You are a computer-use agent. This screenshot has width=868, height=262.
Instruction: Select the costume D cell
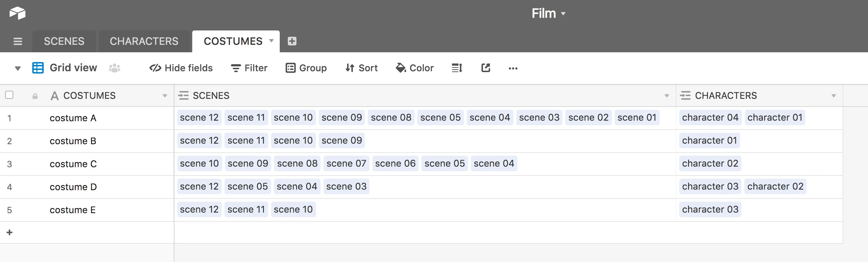[x=87, y=187]
